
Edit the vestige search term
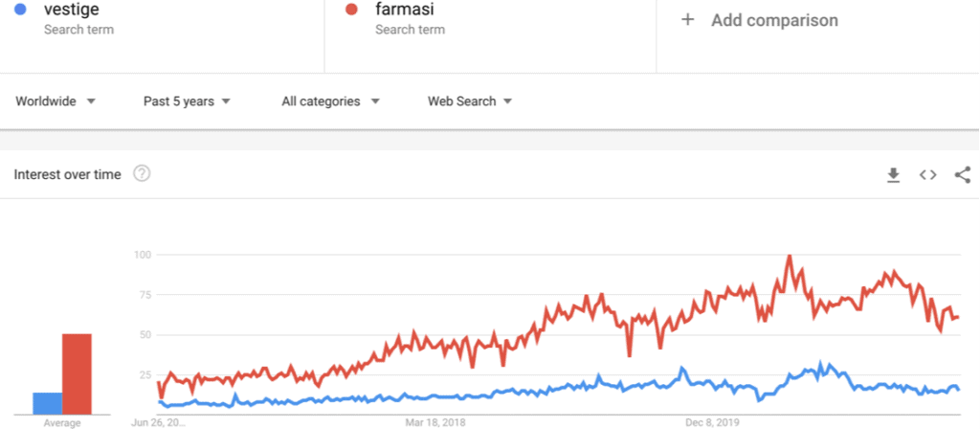coord(71,10)
